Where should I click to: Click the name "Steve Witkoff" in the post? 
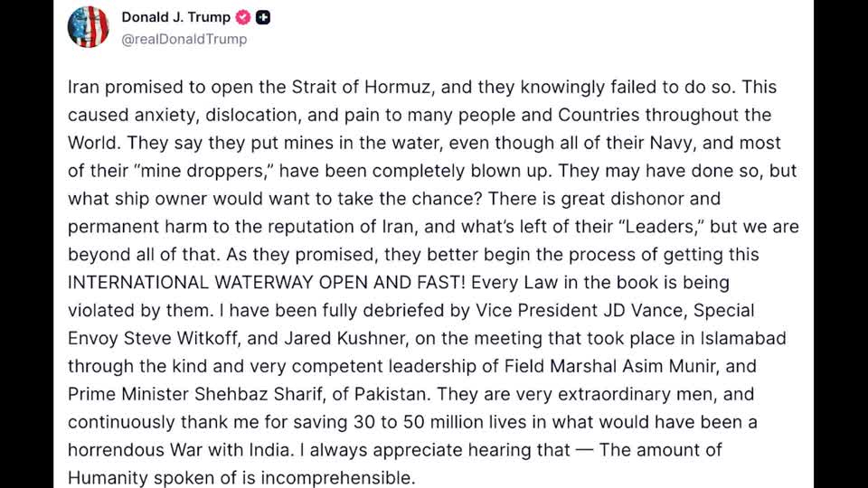click(x=180, y=338)
